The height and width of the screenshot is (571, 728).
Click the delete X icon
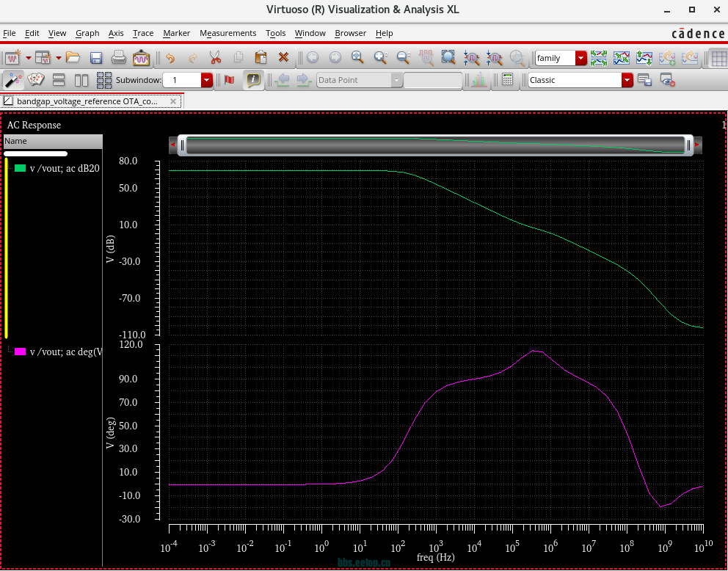[x=284, y=57]
